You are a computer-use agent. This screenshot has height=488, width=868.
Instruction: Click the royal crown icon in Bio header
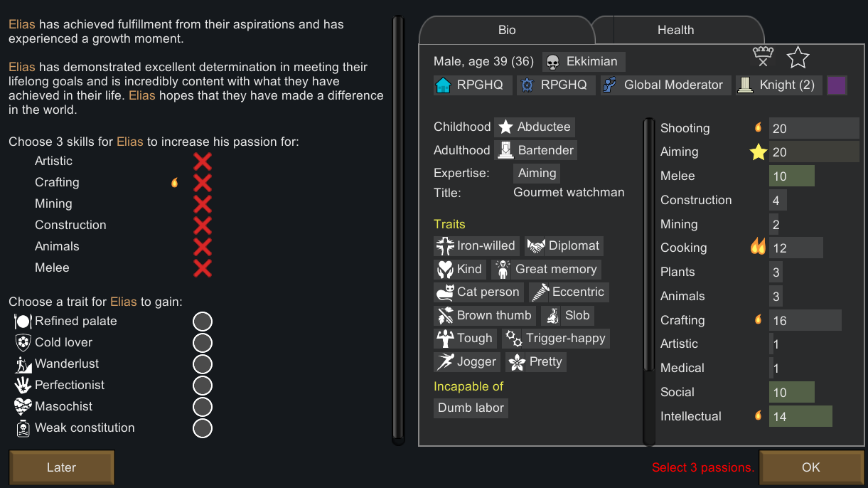click(x=763, y=57)
